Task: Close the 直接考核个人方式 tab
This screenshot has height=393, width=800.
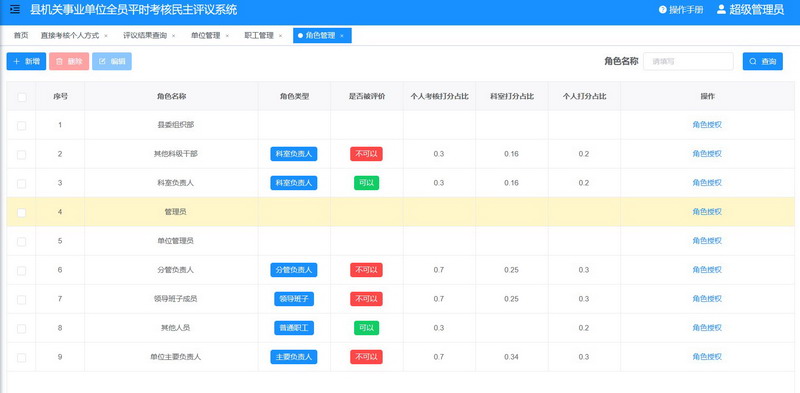Action: coord(106,36)
